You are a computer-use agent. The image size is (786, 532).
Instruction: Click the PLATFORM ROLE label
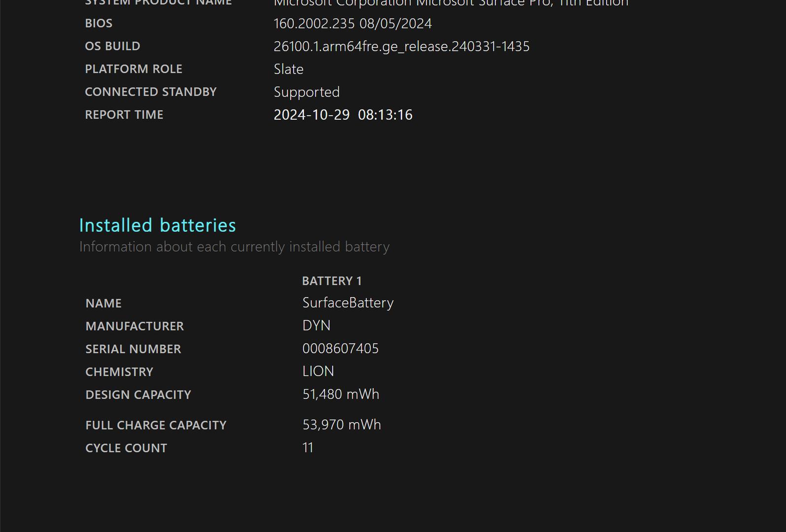click(134, 69)
